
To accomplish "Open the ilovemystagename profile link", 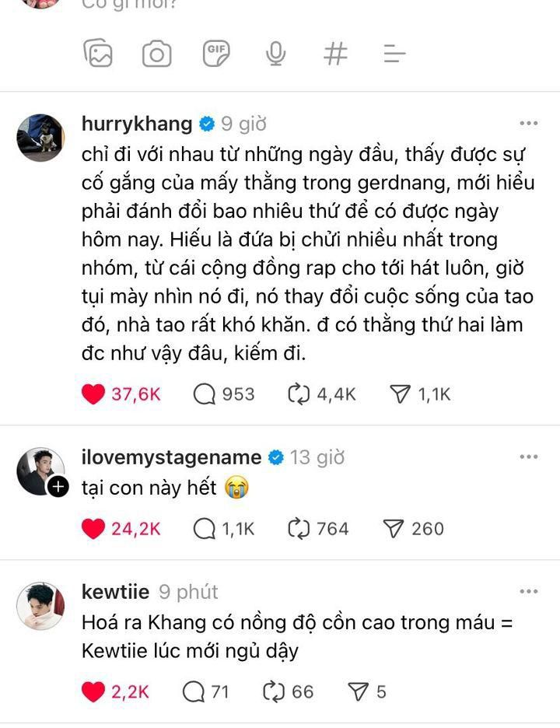I will (x=171, y=458).
